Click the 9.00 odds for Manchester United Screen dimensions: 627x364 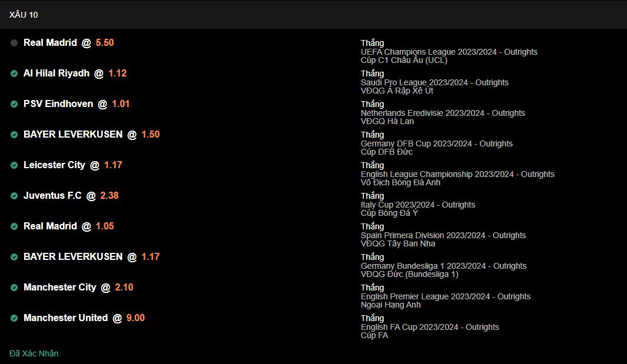tap(135, 318)
